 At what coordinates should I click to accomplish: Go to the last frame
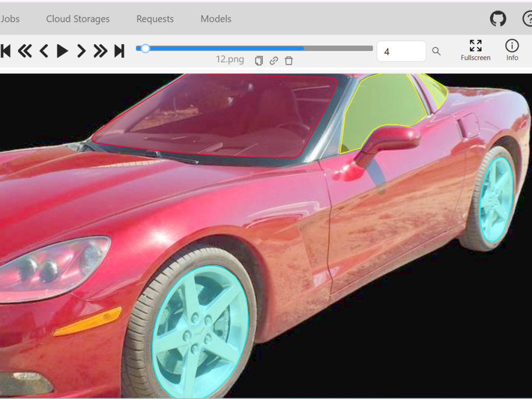tap(119, 51)
